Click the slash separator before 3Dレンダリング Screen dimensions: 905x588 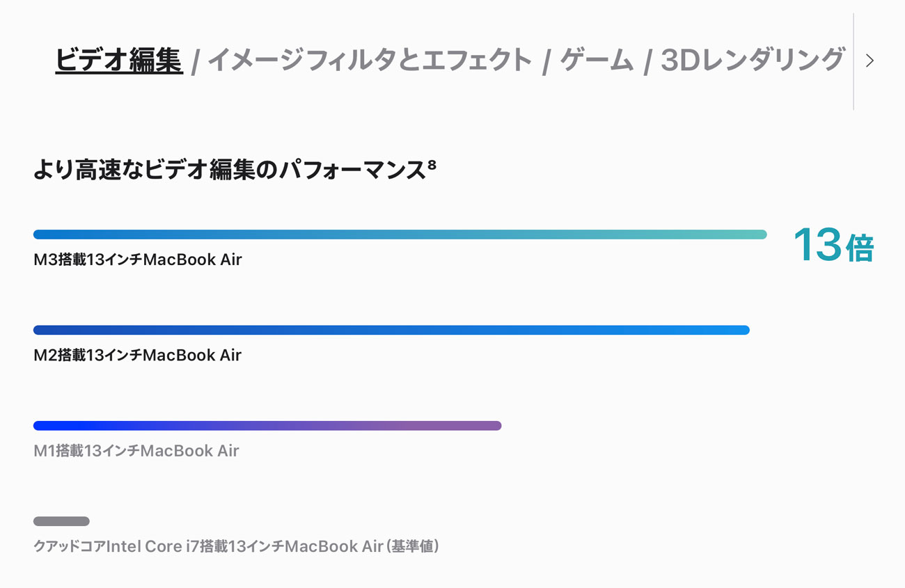[647, 62]
